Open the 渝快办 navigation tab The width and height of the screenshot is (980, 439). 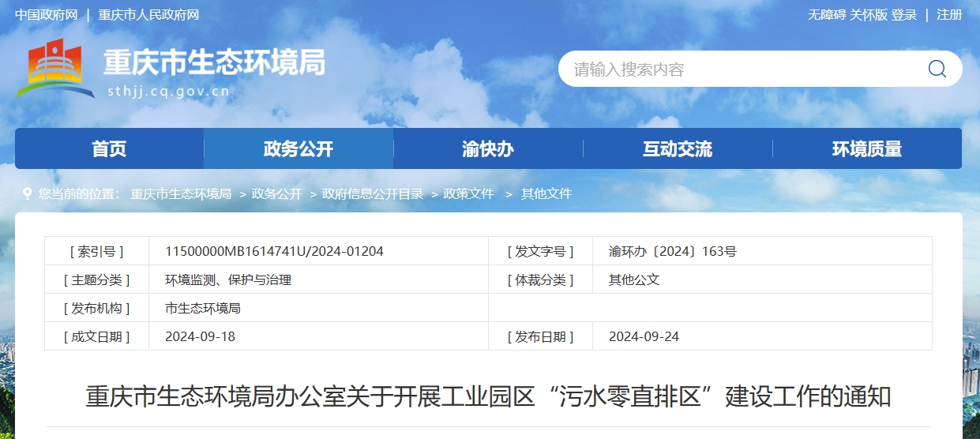tap(488, 148)
